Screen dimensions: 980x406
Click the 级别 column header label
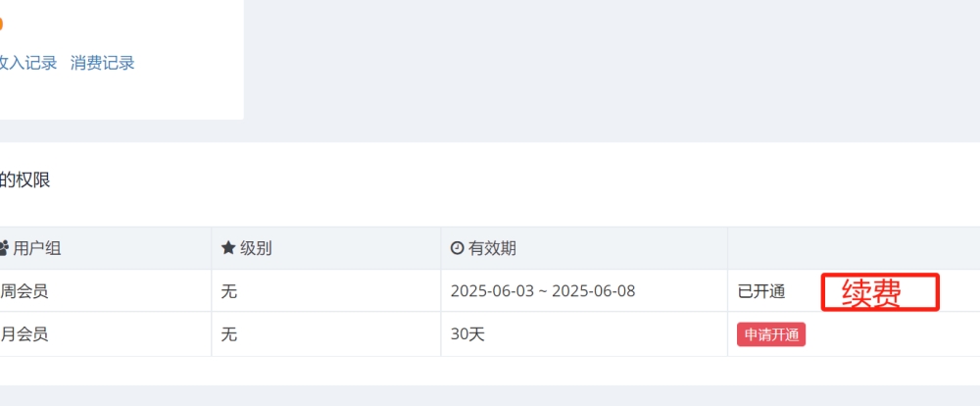point(256,248)
